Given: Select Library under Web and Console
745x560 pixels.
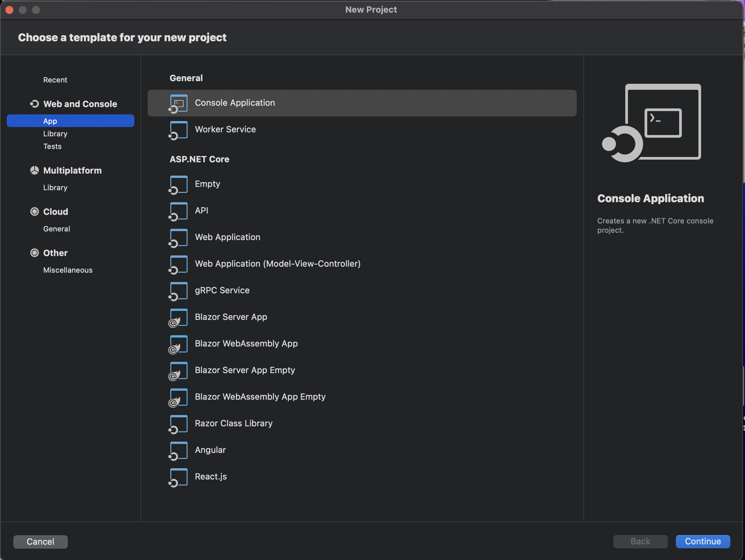Looking at the screenshot, I should tap(55, 134).
